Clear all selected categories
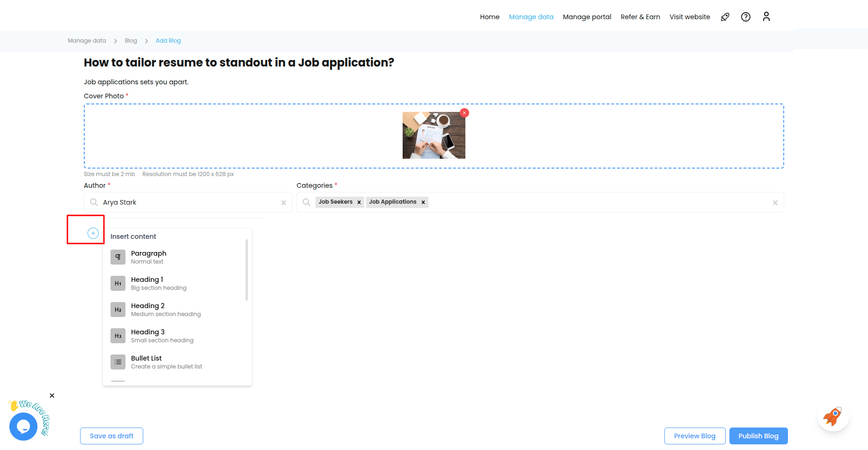868x450 pixels. point(775,203)
